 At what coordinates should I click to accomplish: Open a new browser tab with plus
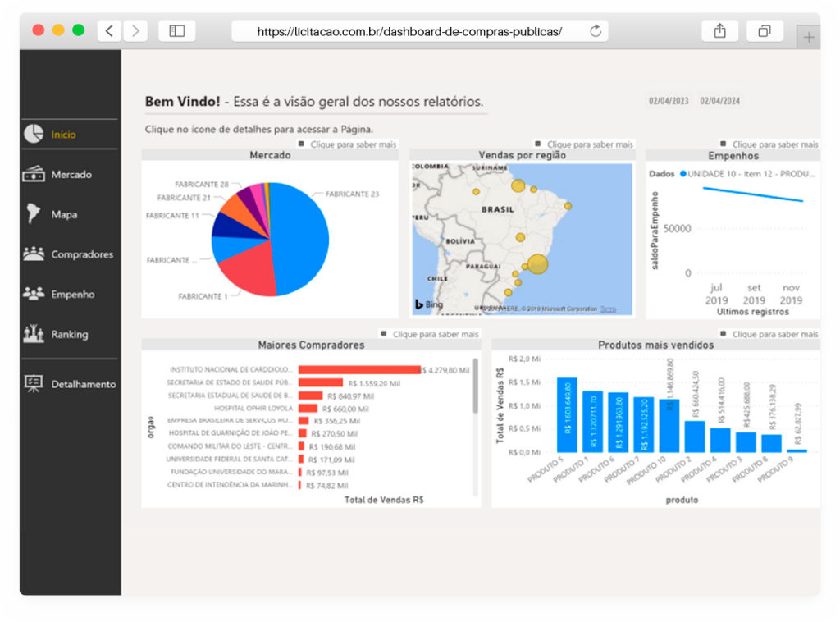pos(809,37)
